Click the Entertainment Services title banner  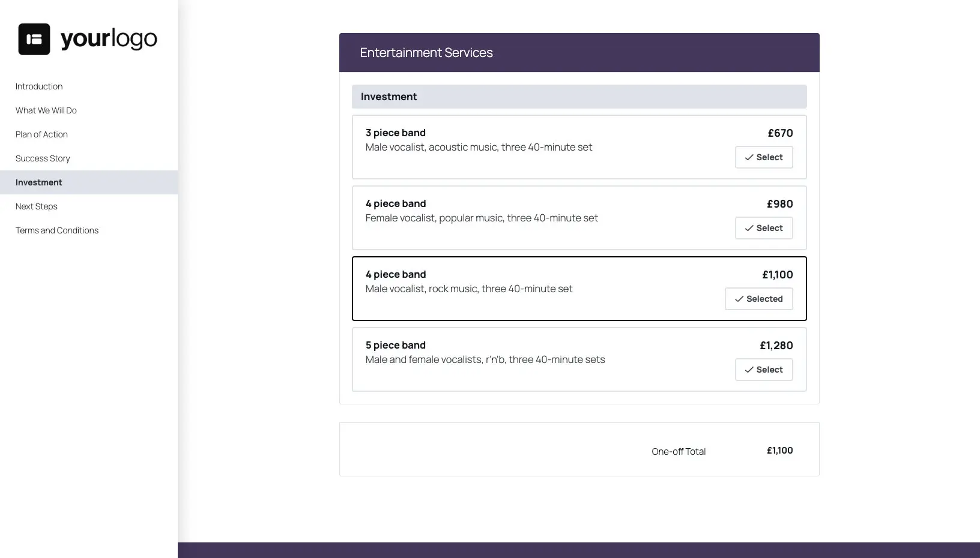pyautogui.click(x=426, y=52)
